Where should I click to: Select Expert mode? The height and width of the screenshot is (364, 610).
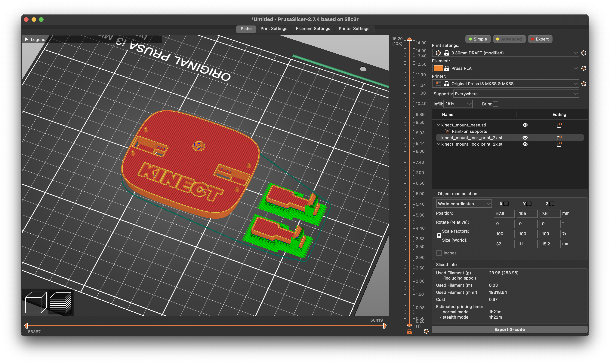540,39
